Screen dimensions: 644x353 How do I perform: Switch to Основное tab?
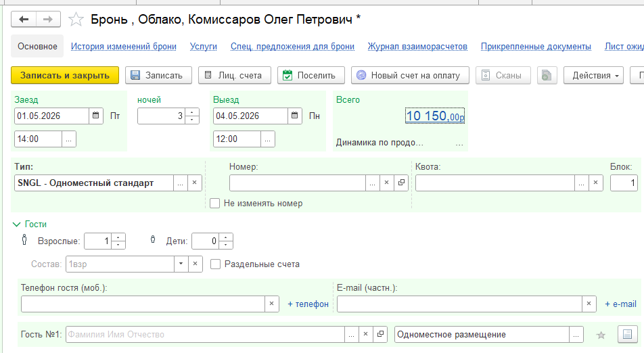tap(37, 47)
